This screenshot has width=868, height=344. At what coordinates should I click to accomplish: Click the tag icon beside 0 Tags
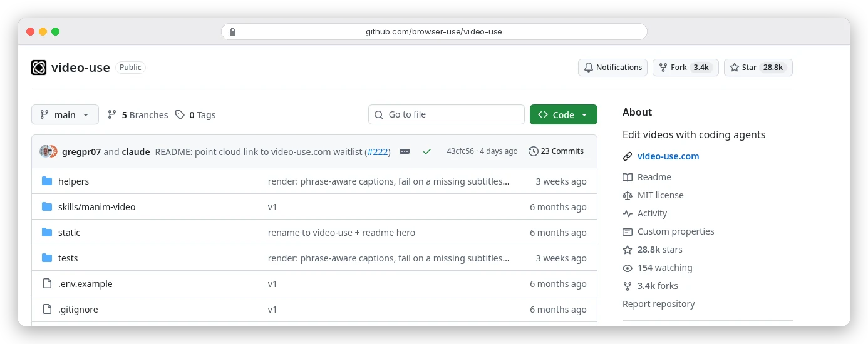click(x=180, y=114)
